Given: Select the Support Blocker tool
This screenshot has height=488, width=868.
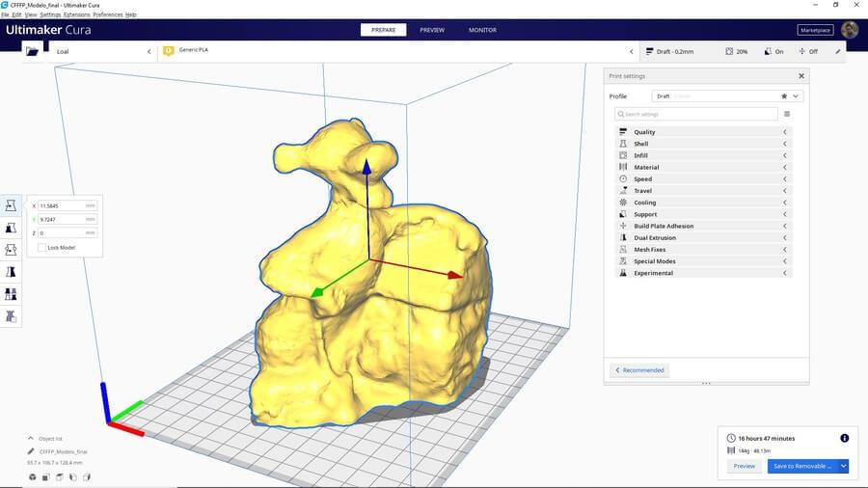Looking at the screenshot, I should click(11, 316).
